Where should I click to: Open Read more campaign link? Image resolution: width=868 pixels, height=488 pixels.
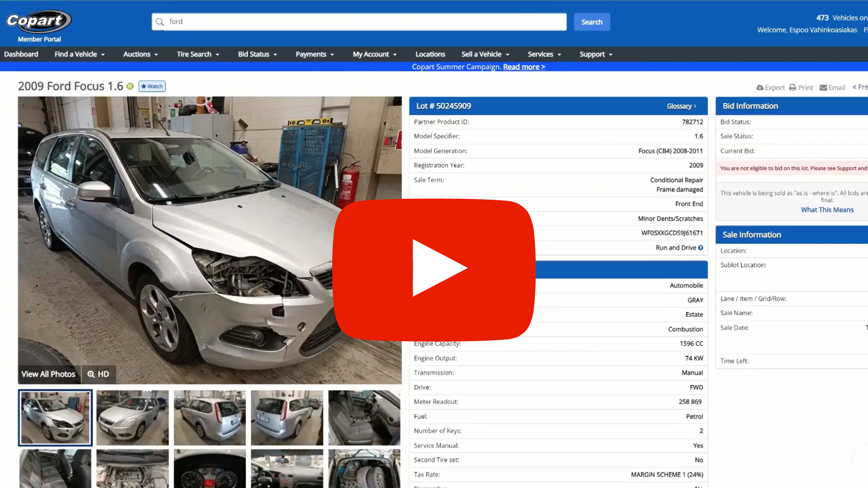524,67
